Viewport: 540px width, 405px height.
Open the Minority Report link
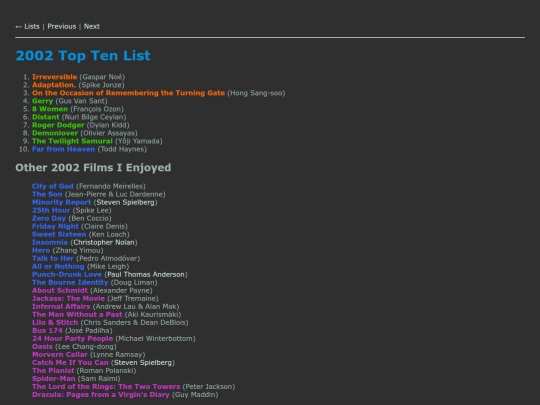coord(61,202)
